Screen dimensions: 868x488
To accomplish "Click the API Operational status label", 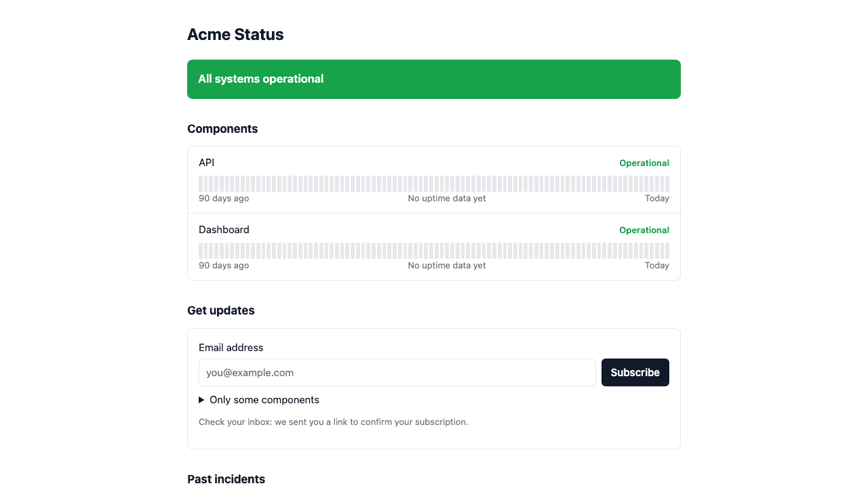I will [x=644, y=163].
